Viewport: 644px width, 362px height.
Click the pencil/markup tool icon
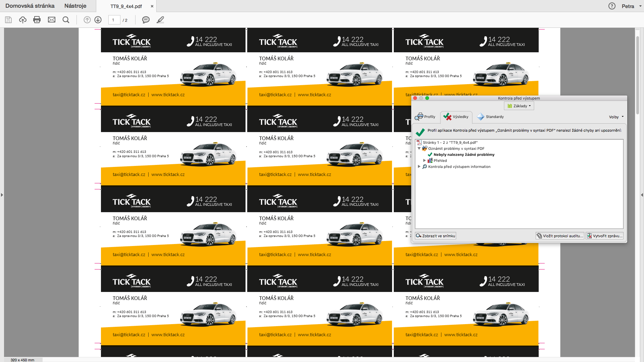coord(159,20)
